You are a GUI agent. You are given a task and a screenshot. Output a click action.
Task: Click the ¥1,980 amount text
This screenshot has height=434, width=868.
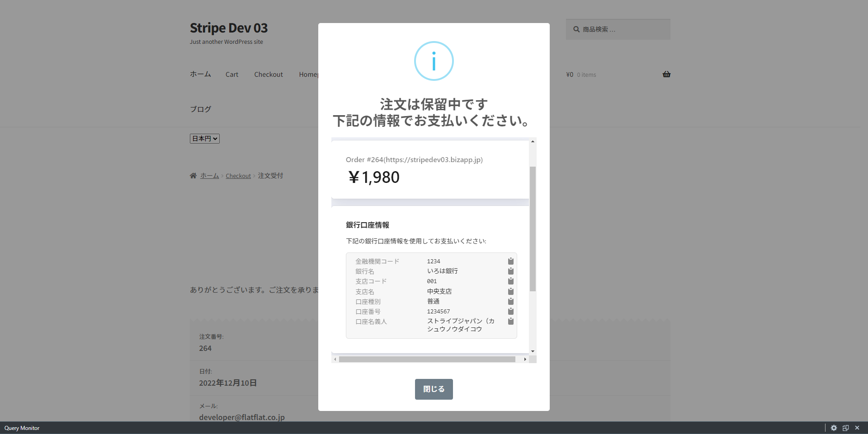pos(373,177)
